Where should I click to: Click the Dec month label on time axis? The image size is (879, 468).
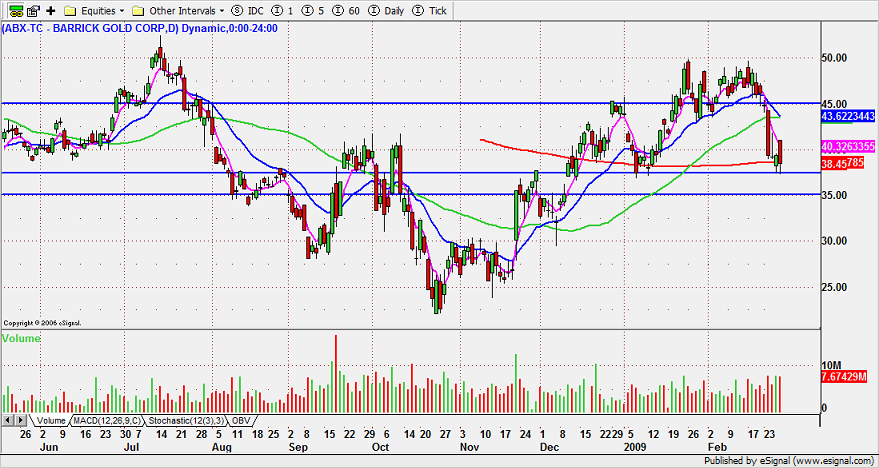coord(549,447)
